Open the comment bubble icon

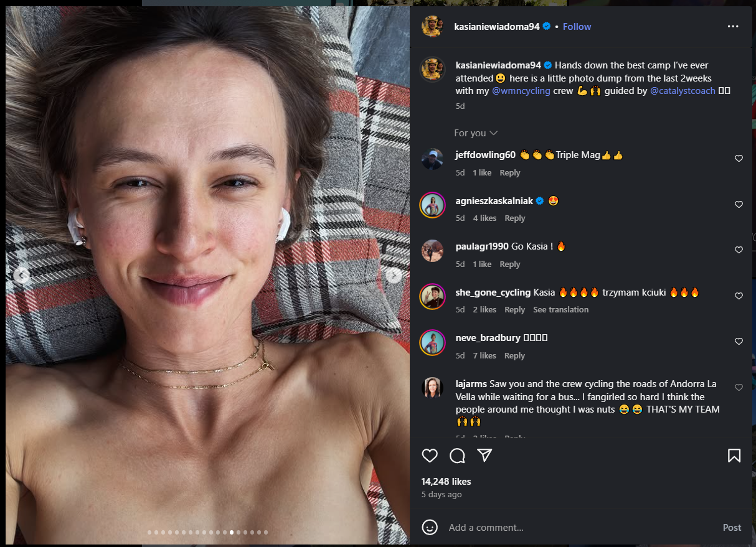[x=458, y=456]
